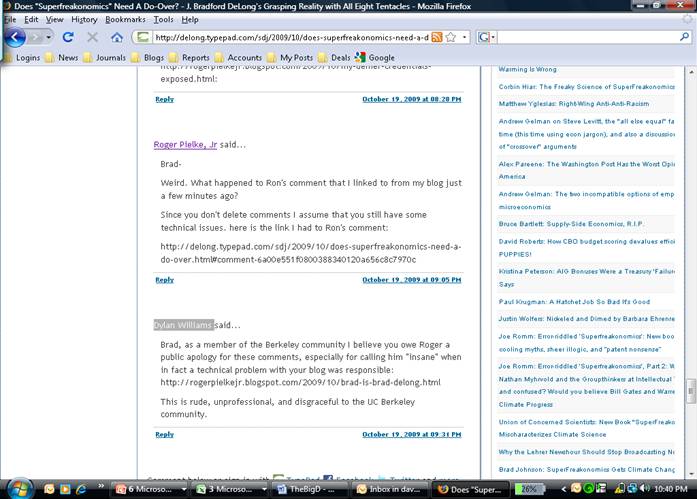Viewport: 697px width, 499px height.
Task: Click the 26% battery indicator in taskbar
Action: pyautogui.click(x=529, y=489)
